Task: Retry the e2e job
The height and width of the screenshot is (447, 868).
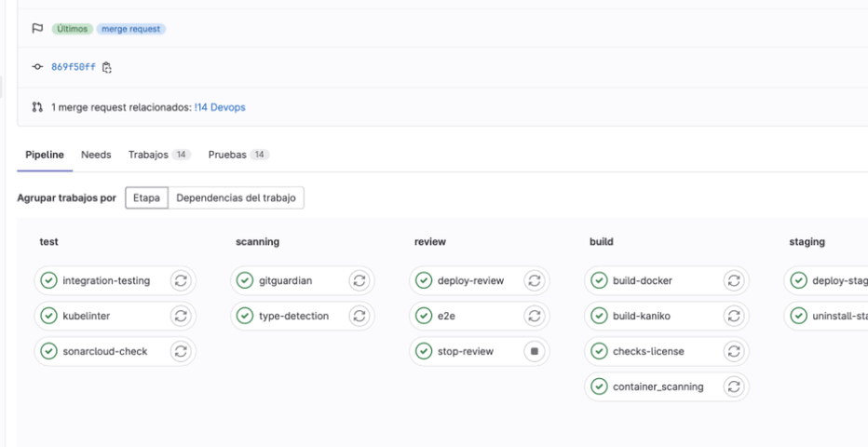Action: [535, 316]
